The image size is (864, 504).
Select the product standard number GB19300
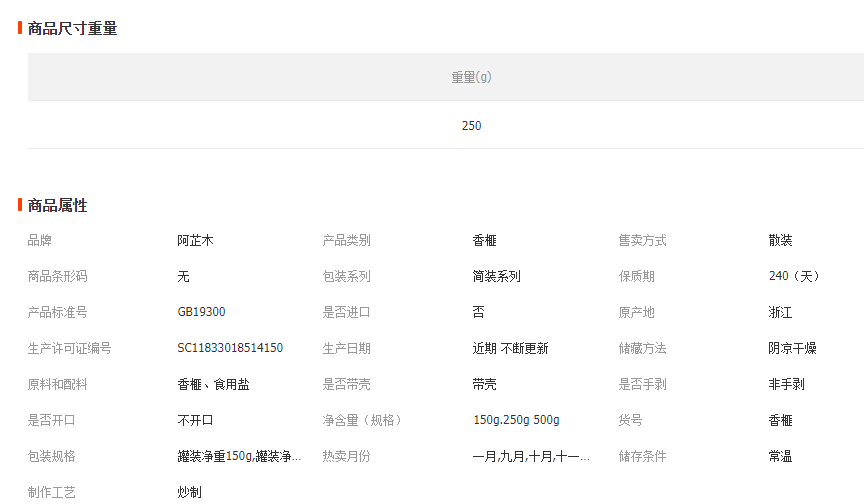coord(202,312)
